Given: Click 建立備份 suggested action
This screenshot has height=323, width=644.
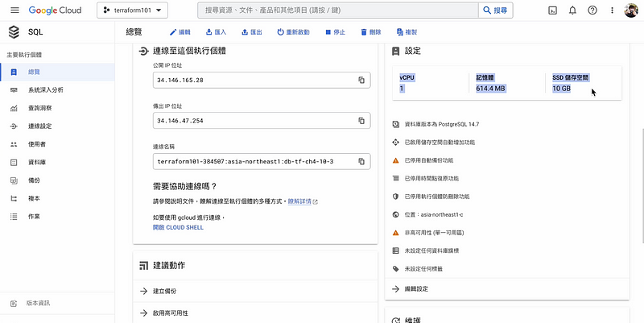Looking at the screenshot, I should click(x=255, y=291).
